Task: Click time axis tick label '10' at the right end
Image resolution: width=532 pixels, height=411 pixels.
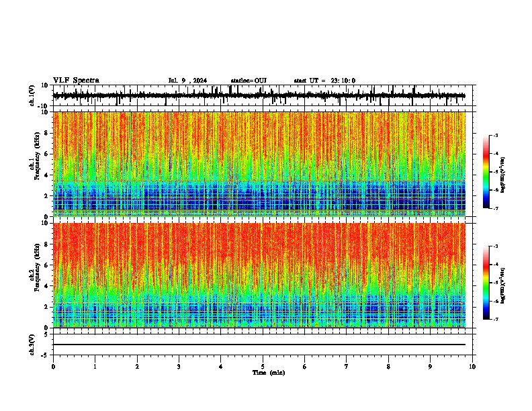Action: pyautogui.click(x=472, y=367)
